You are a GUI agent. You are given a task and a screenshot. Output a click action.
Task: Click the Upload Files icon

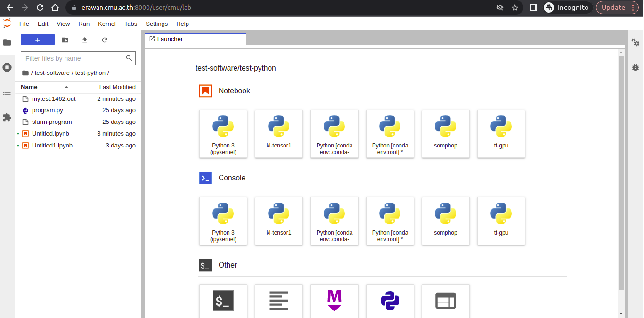point(85,40)
